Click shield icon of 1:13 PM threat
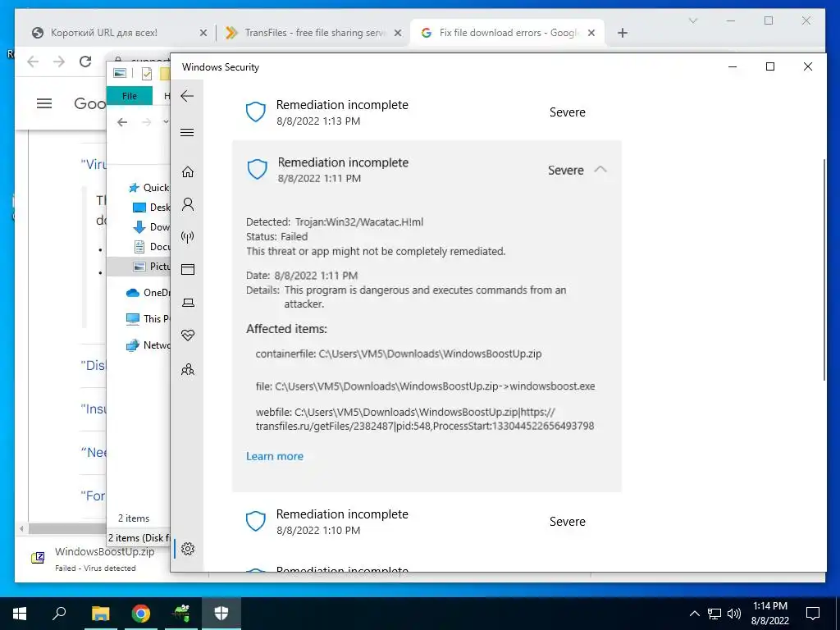This screenshot has width=840, height=630. coord(256,112)
